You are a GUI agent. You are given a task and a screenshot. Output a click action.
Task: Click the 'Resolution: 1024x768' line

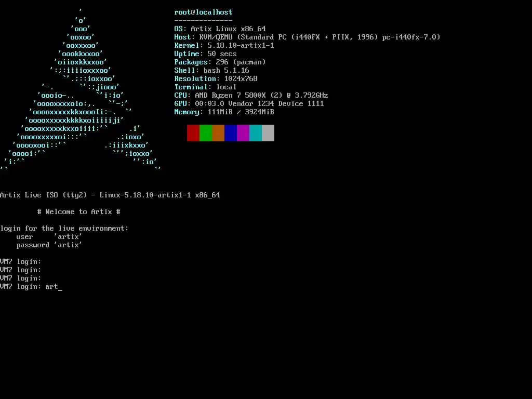[216, 79]
